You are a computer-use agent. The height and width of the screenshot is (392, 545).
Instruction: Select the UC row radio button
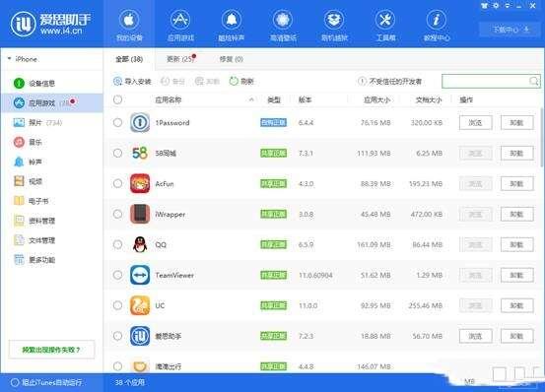pyautogui.click(x=117, y=305)
